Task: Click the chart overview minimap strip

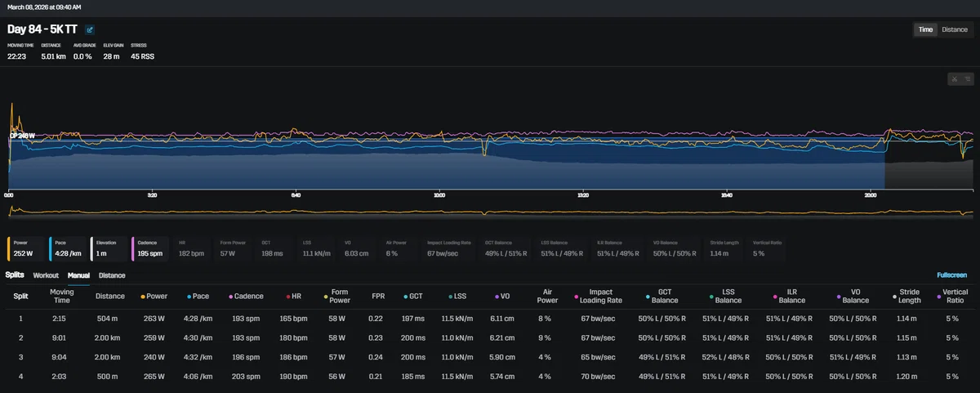Action: 490,211
